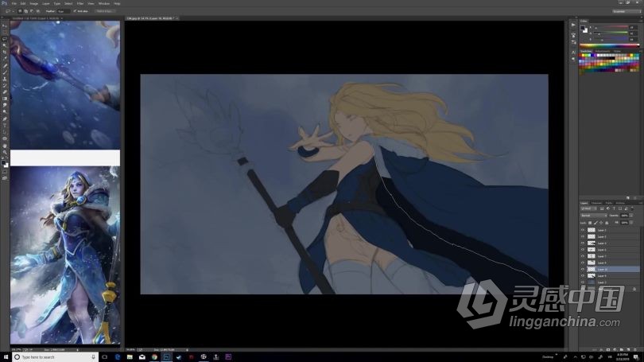
Task: Select the Brush tool
Action: click(5, 72)
